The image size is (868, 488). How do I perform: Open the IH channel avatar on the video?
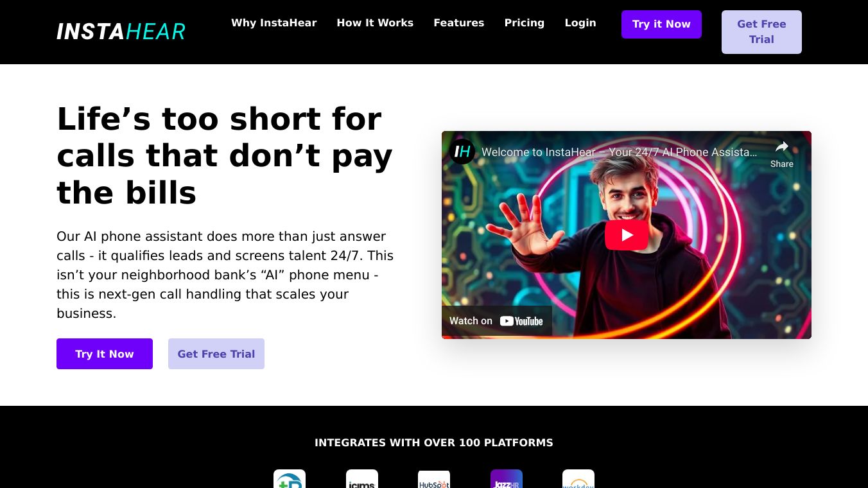click(462, 152)
